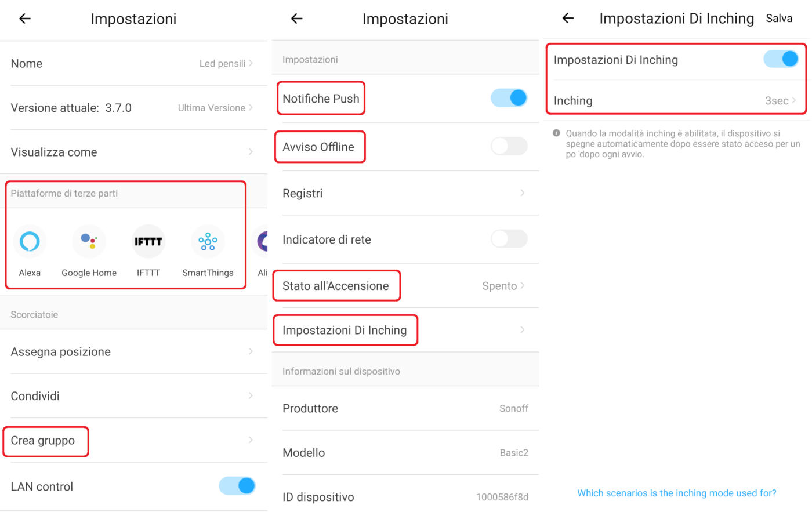Turn off the Impostazioni Di Inching toggle
Viewport: 812px width, 512px height.
click(781, 59)
